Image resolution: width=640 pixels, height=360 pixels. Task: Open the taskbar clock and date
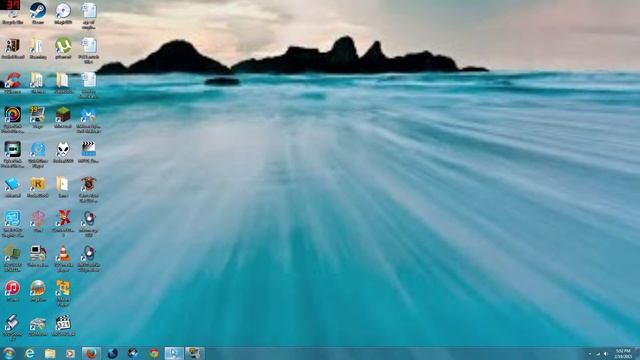point(623,353)
